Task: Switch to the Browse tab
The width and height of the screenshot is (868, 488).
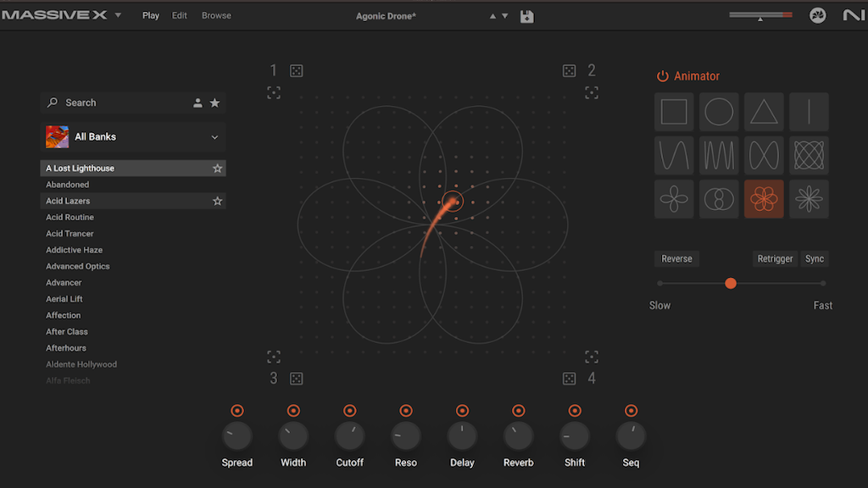Action: tap(216, 14)
